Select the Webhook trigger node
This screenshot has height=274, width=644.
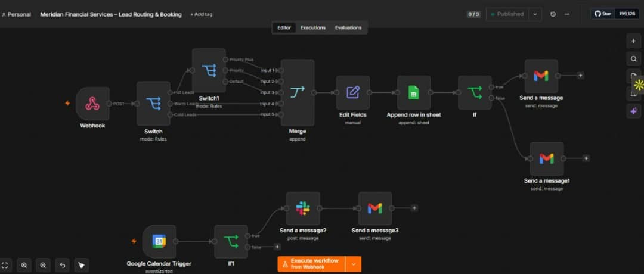pyautogui.click(x=92, y=104)
